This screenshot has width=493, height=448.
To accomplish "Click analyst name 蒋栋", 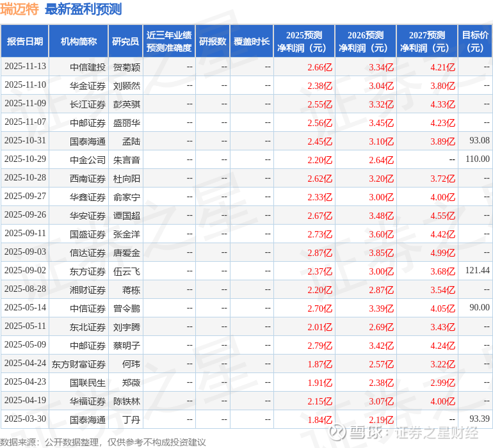I will [131, 290].
